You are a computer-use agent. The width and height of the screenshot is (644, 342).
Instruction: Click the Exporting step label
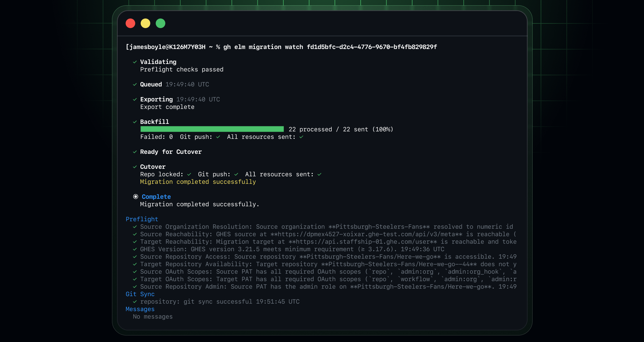(x=156, y=100)
